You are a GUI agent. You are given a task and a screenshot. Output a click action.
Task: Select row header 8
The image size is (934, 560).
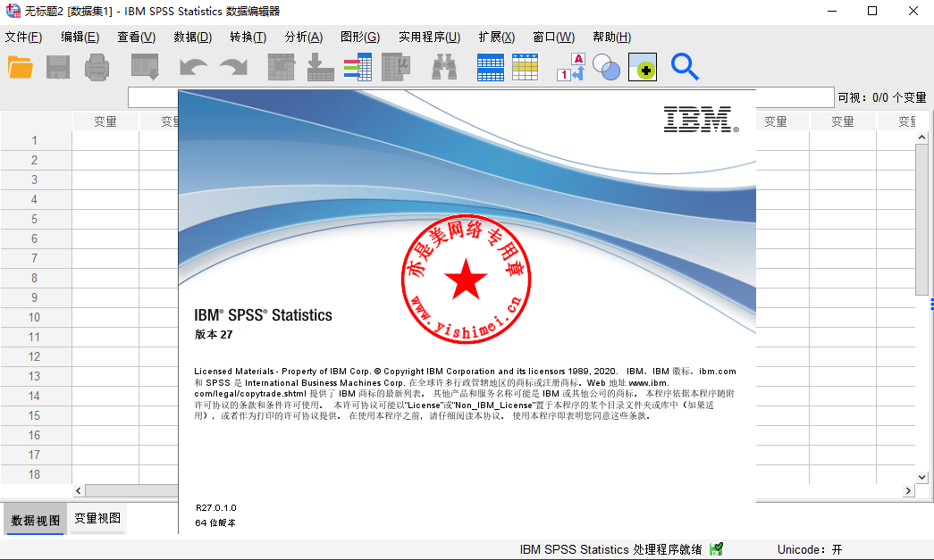click(x=35, y=278)
